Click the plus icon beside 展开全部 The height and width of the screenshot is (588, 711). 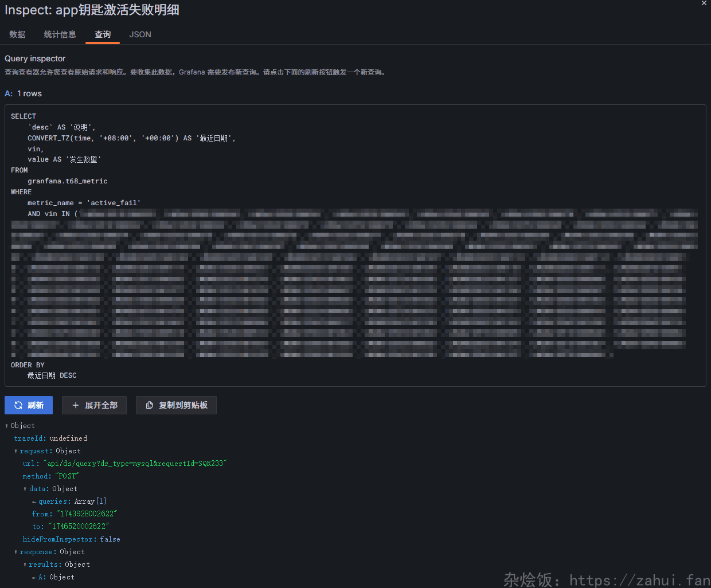pos(75,405)
